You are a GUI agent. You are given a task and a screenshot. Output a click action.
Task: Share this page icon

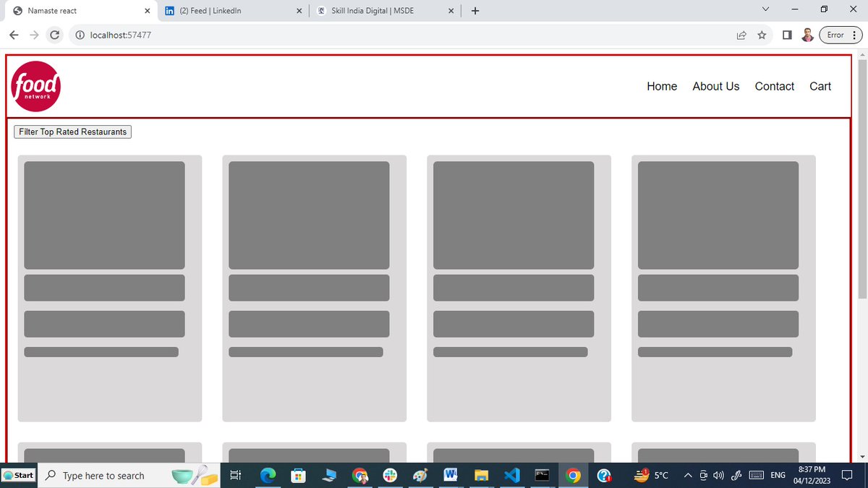coord(741,35)
